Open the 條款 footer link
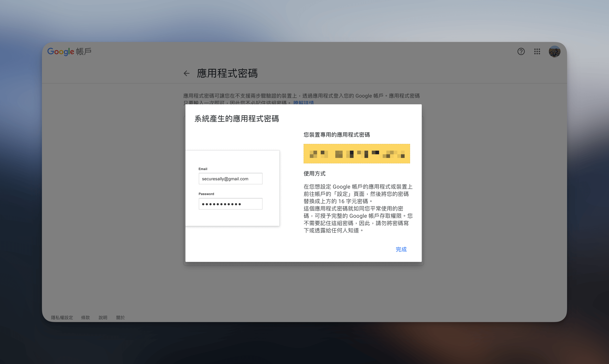 [x=86, y=318]
